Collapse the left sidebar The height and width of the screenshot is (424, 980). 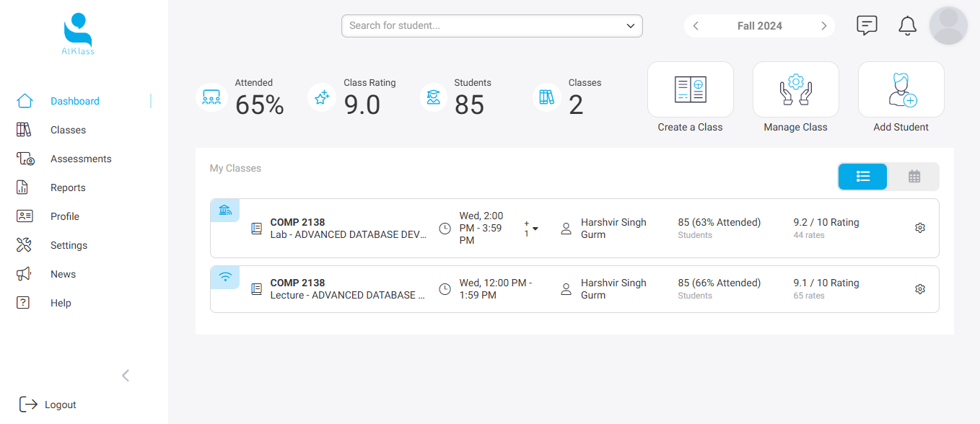coord(126,375)
